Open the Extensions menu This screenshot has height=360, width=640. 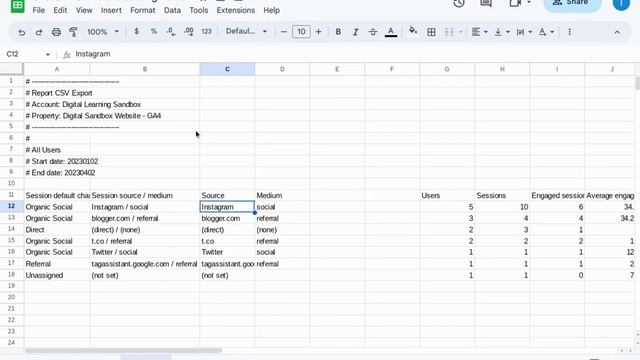point(236,10)
